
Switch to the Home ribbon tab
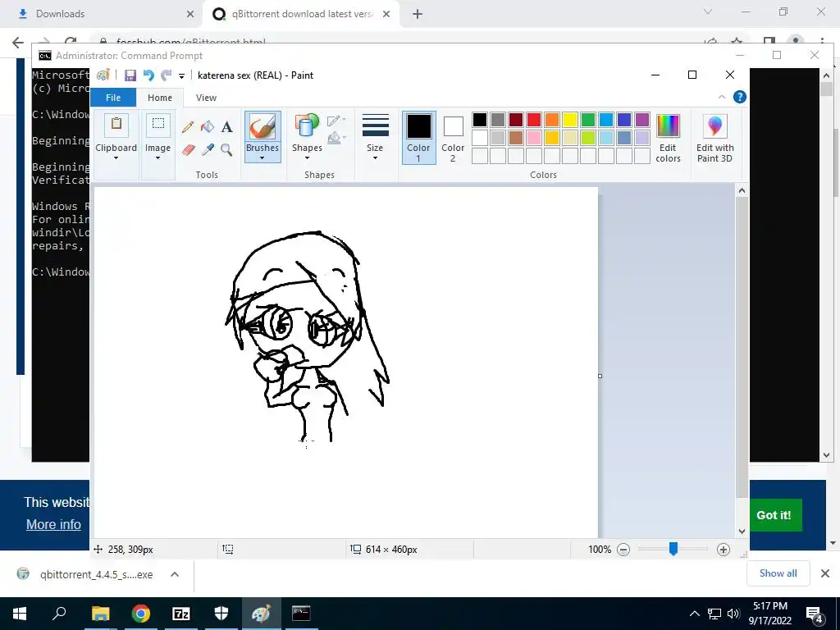coord(160,98)
